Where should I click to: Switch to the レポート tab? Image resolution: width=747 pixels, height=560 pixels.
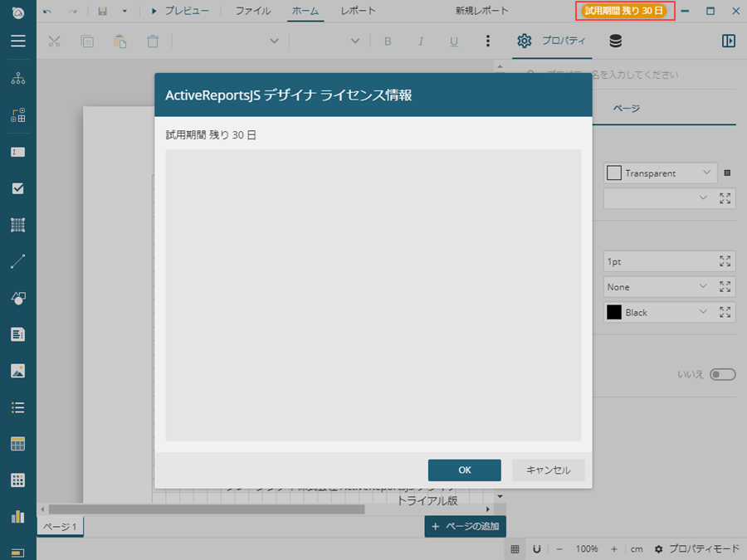coord(359,11)
